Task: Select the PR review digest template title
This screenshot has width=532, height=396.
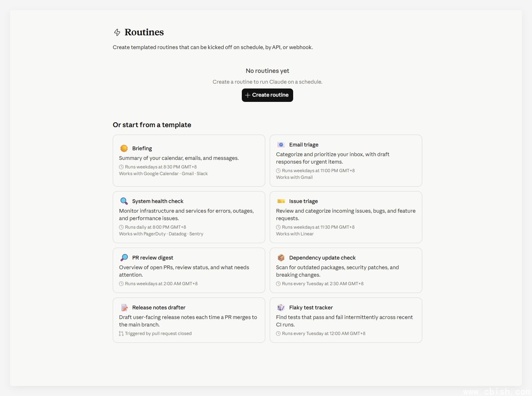Action: 153,258
